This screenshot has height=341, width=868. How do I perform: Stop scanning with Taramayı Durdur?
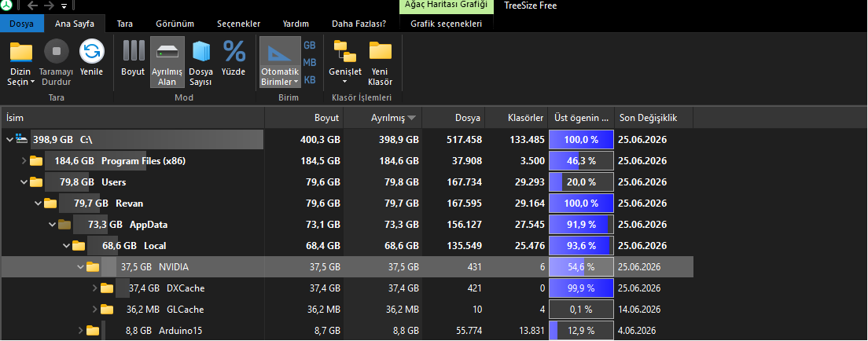[x=57, y=62]
